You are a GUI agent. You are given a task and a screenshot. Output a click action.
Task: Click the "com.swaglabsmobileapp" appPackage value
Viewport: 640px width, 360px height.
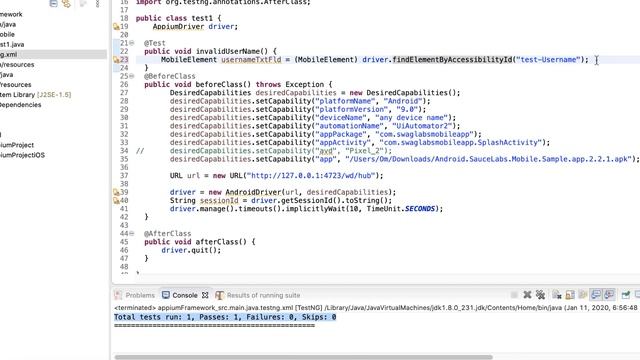[424, 134]
